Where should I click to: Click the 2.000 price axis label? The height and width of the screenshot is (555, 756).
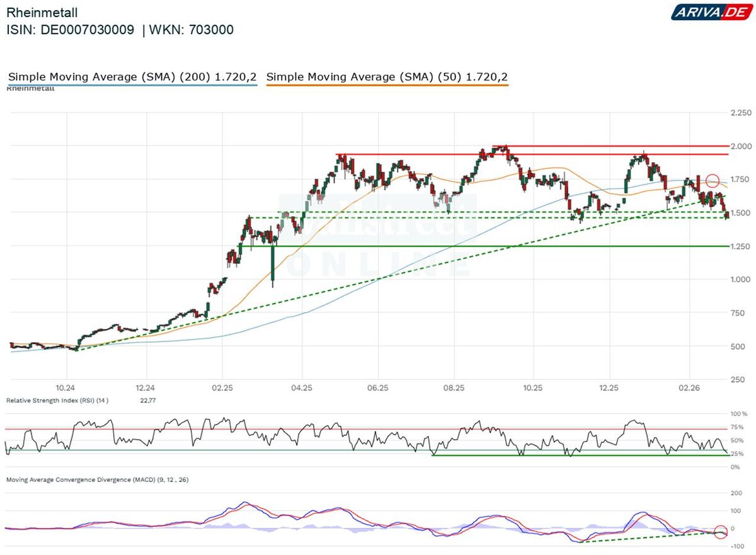coord(740,146)
